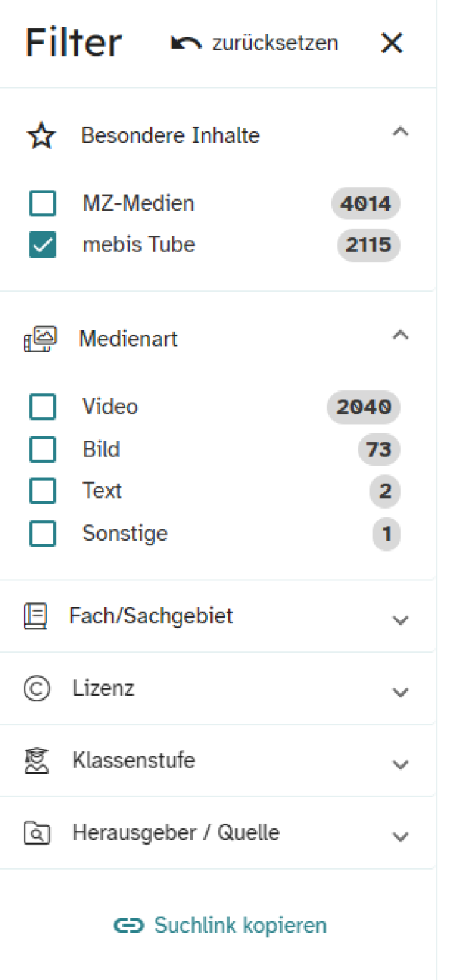This screenshot has width=458, height=980.
Task: Click the Medienart media icon
Action: point(40,339)
